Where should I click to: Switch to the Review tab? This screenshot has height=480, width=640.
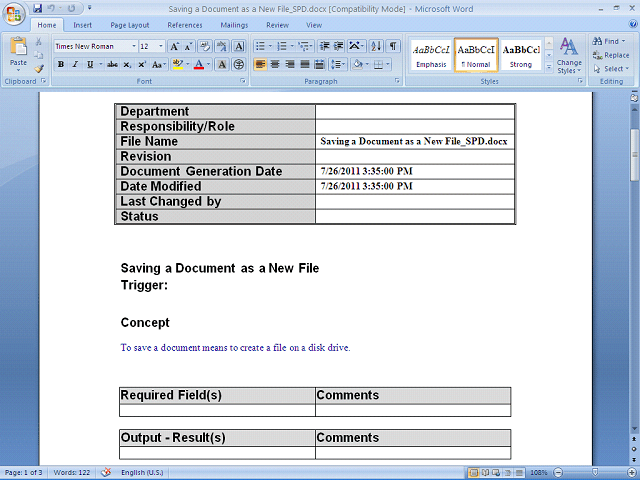[278, 25]
